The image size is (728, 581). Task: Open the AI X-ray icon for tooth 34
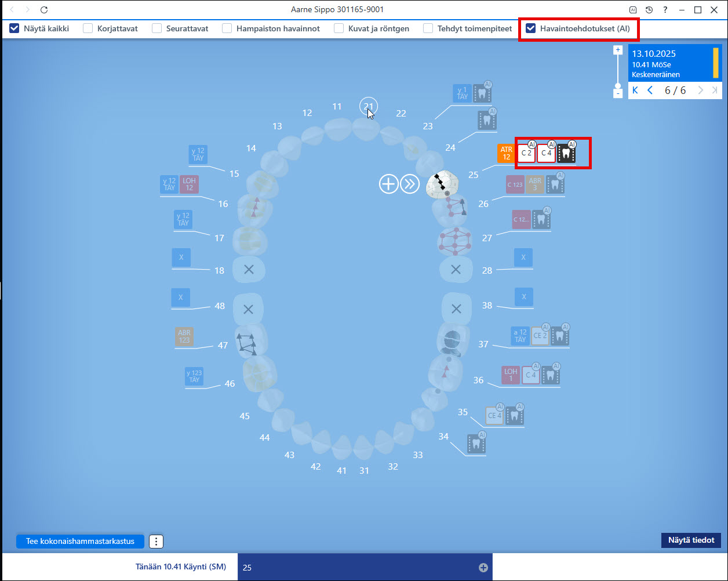(476, 444)
